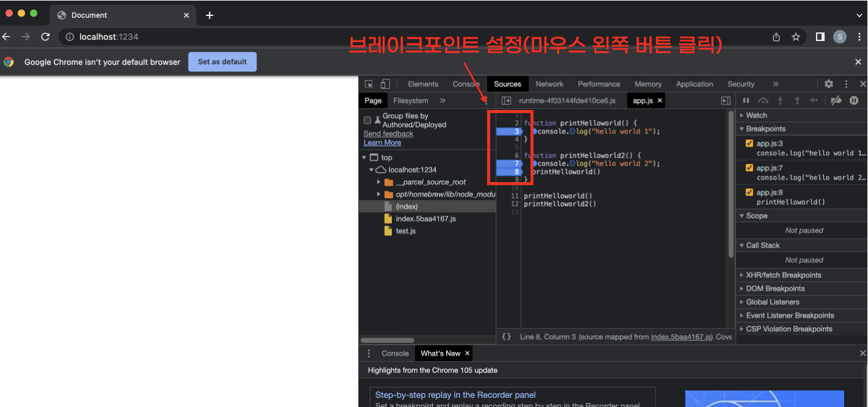Show more navigator tabs chevron
This screenshot has height=407, width=868.
tap(443, 100)
